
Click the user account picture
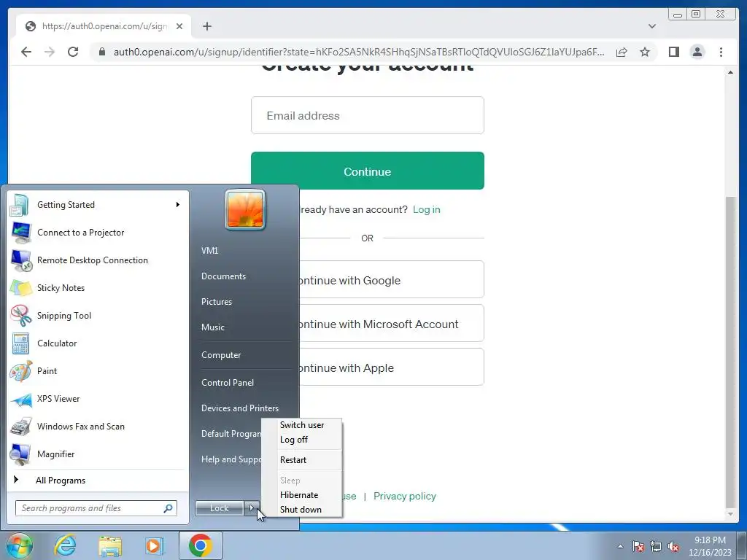[245, 209]
